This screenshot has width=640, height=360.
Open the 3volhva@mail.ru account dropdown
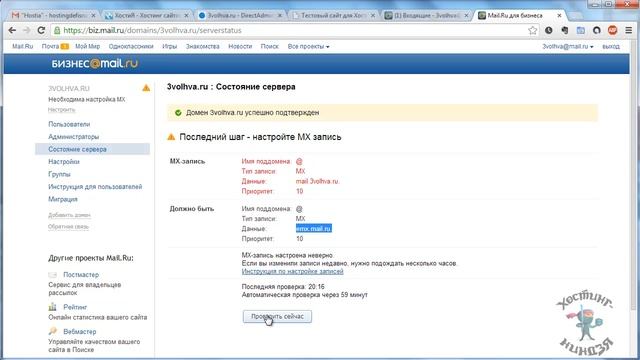[x=568, y=47]
